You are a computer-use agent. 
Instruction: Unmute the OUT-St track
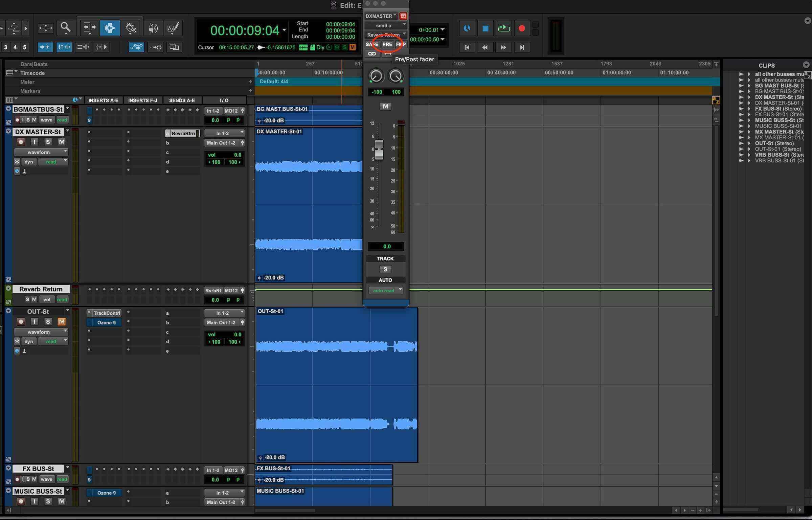[62, 321]
